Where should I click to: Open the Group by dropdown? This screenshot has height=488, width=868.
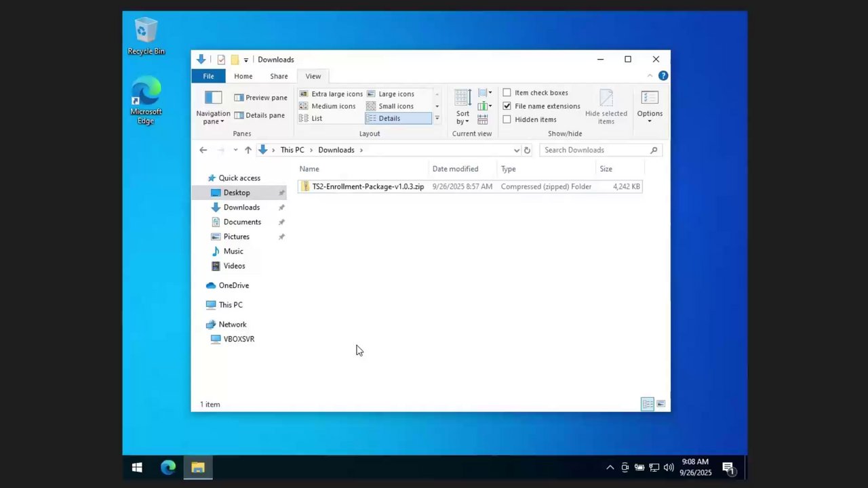click(x=484, y=93)
